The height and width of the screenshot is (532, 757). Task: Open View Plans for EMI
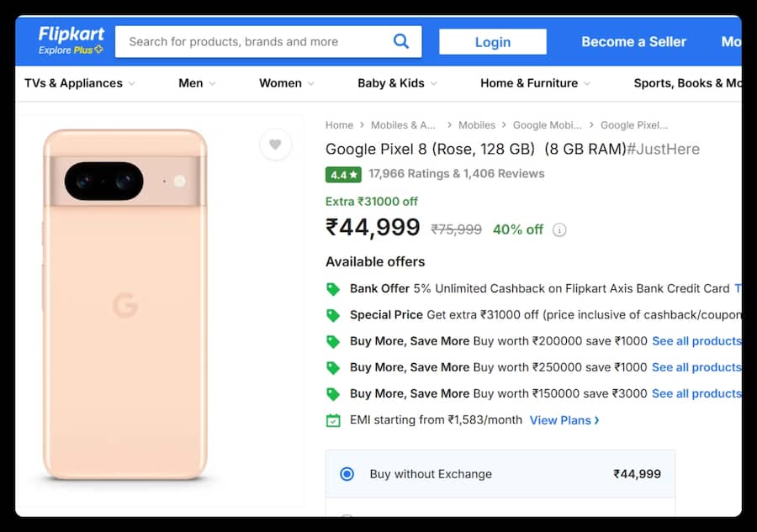[x=564, y=420]
